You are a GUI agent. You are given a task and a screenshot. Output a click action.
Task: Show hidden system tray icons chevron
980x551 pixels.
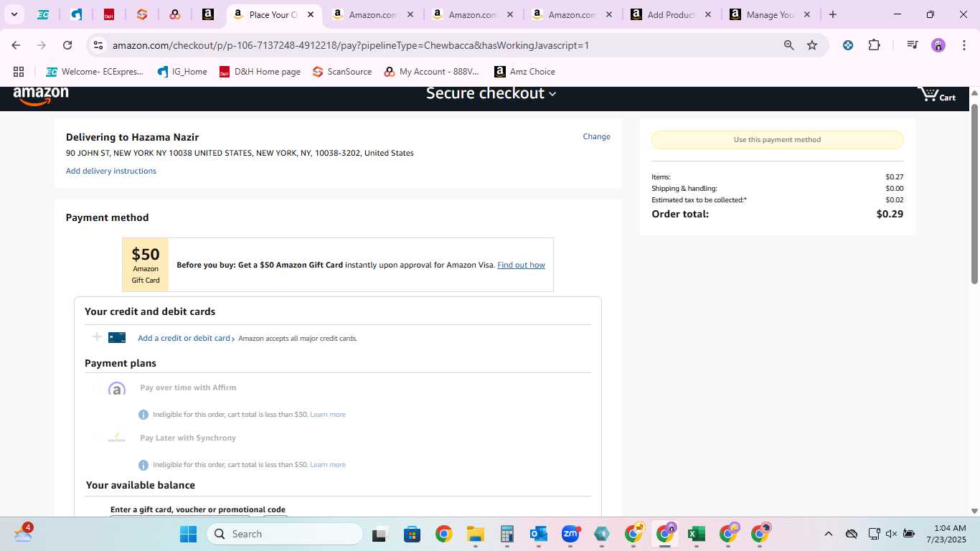point(828,534)
